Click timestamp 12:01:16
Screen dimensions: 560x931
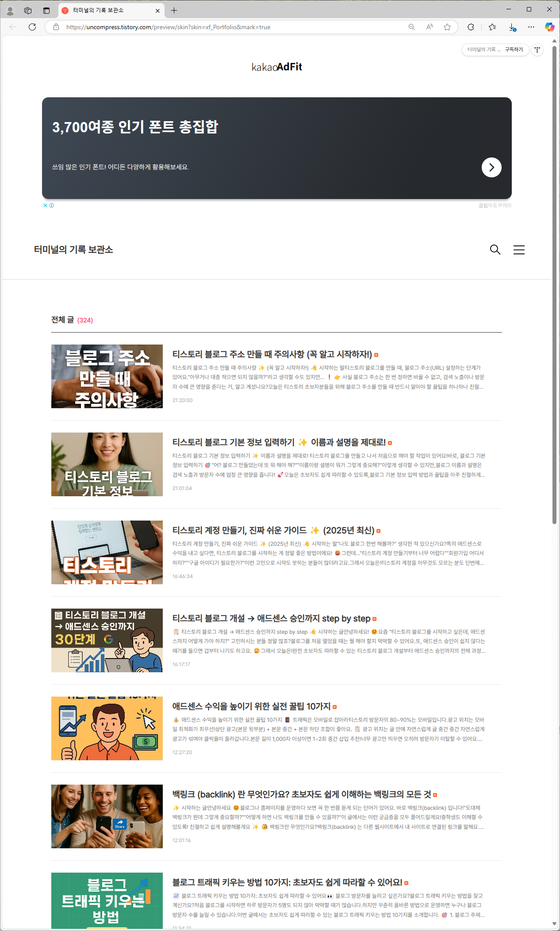[x=182, y=840]
